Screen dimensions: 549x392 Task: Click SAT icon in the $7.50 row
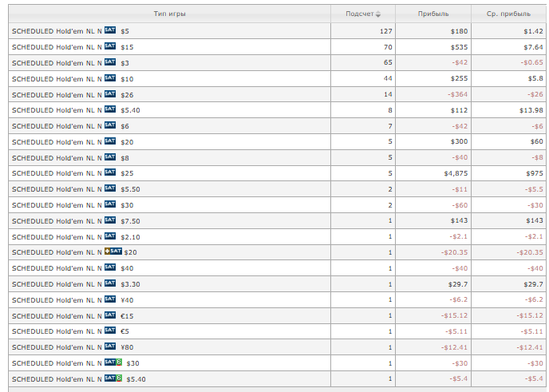pos(110,220)
